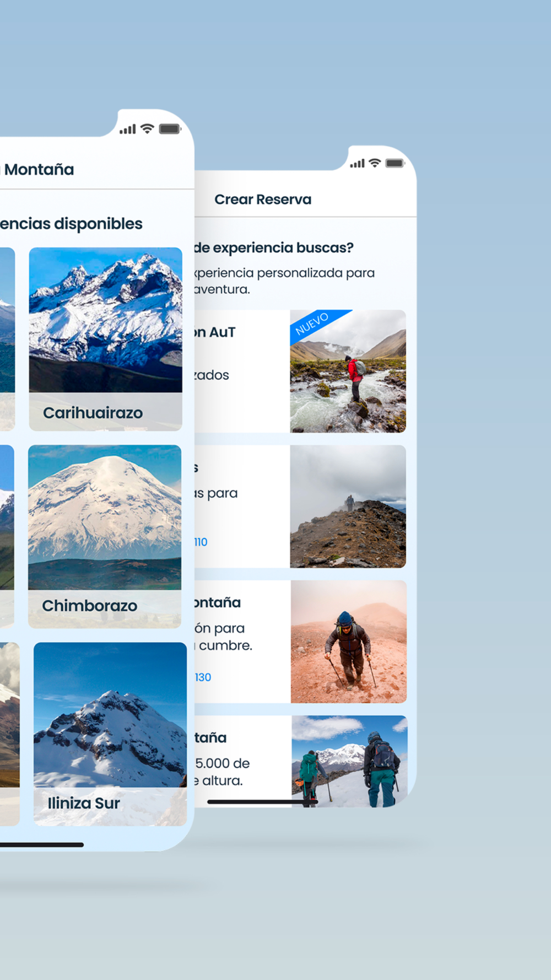Tap the left phone's home indicator bar
Screen dimensions: 551x980
click(42, 844)
